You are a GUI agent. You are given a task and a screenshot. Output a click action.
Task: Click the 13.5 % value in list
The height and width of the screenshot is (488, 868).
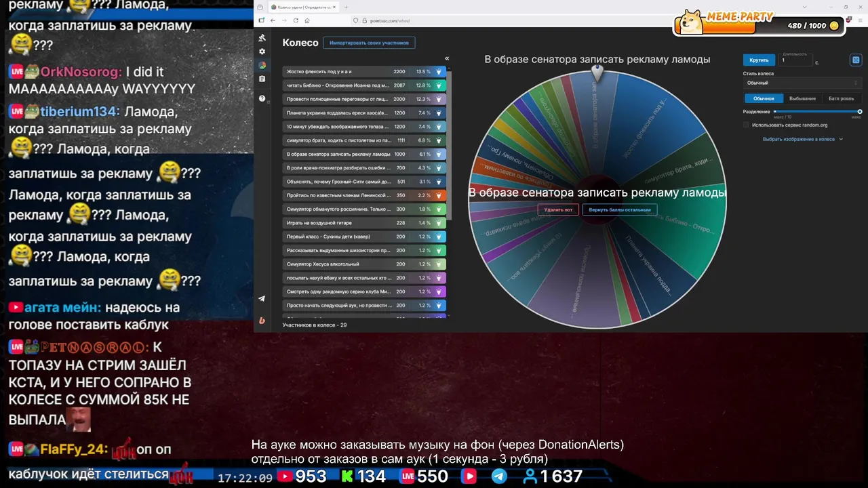(x=423, y=71)
